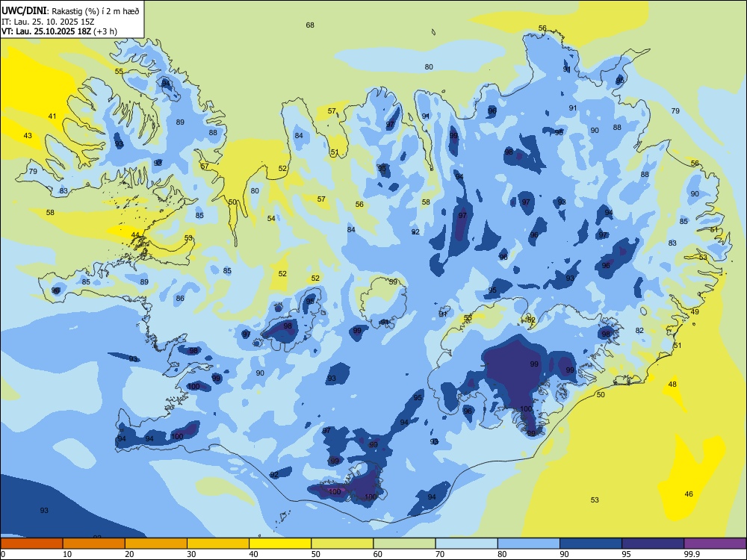
Task: Click the dark red 0–10 legend swatch
Action: pos(32,544)
